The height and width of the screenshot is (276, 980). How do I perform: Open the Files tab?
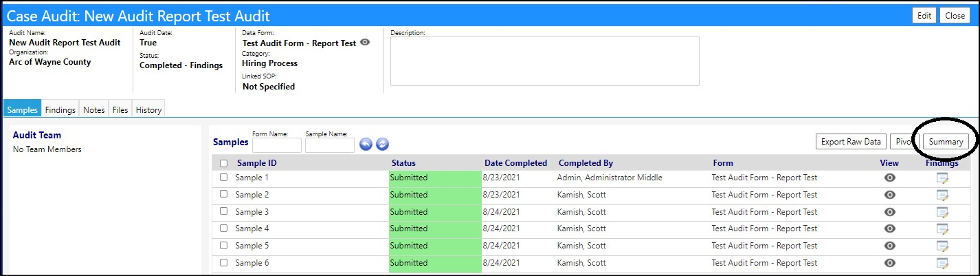tap(120, 109)
